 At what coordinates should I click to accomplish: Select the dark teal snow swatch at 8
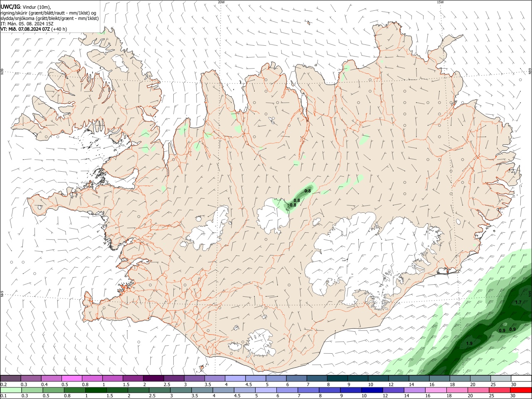pyautogui.click(x=337, y=379)
